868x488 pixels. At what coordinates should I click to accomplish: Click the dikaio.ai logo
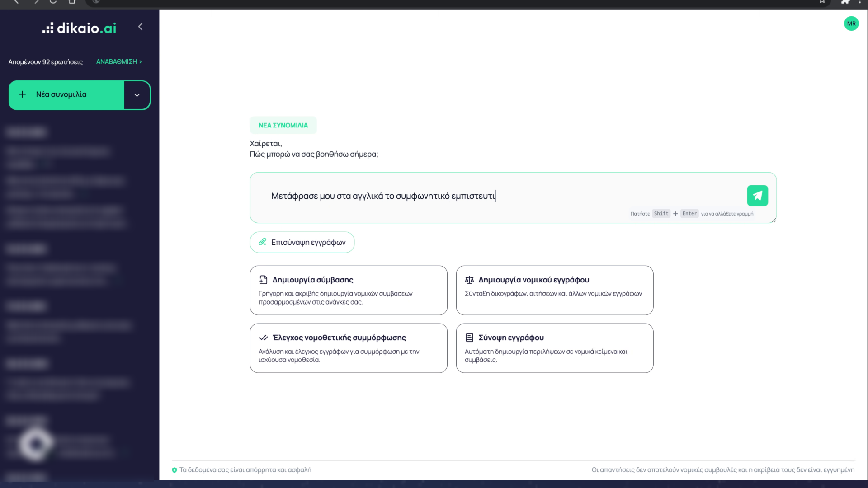point(80,28)
